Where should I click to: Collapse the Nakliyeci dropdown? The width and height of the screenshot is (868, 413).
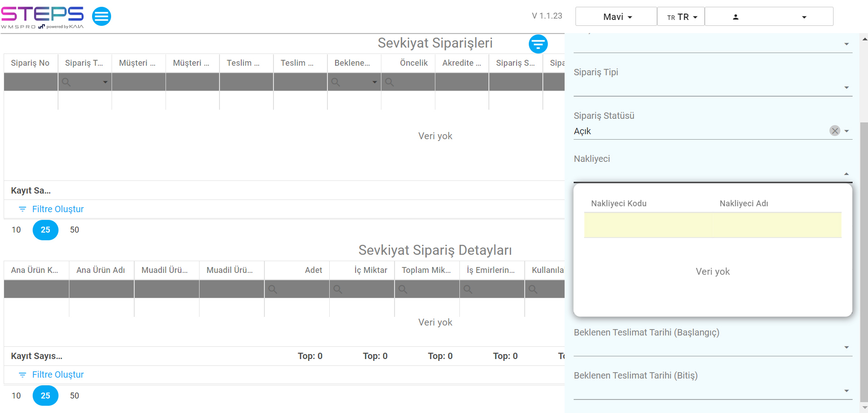click(846, 174)
